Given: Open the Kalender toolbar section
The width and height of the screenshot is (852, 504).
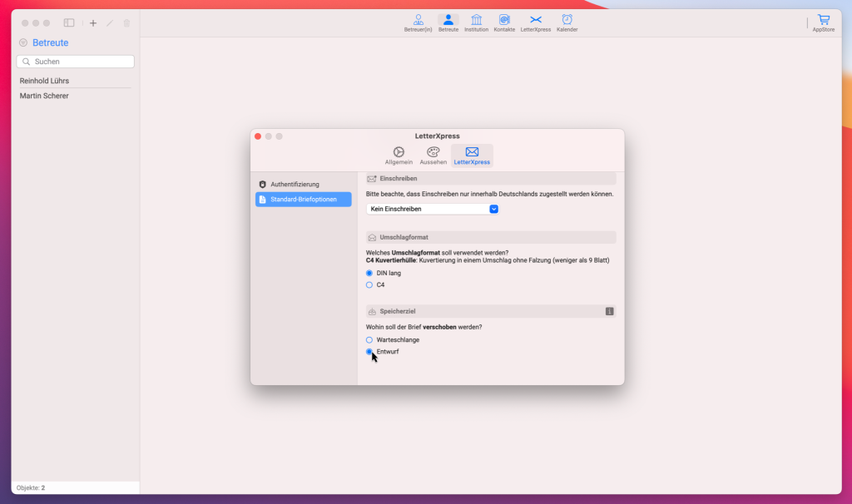Looking at the screenshot, I should pos(567,23).
